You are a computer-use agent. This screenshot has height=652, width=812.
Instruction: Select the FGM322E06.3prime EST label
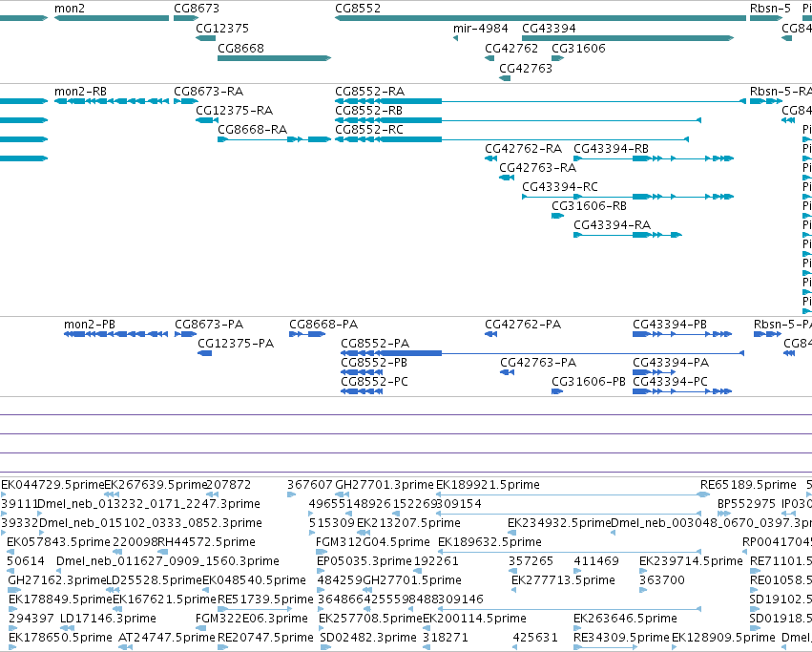[252, 620]
